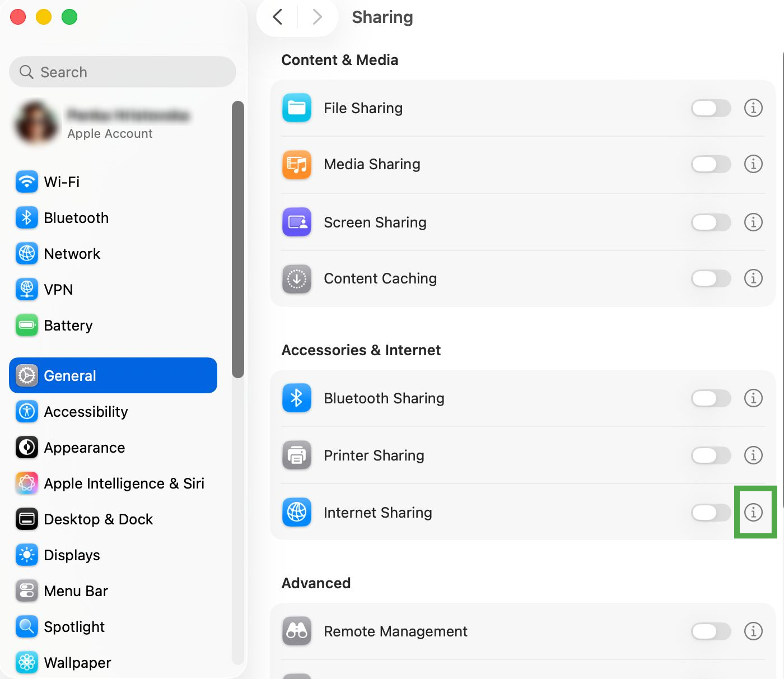784x679 pixels.
Task: Click the Internet Sharing globe icon
Action: coord(297,513)
